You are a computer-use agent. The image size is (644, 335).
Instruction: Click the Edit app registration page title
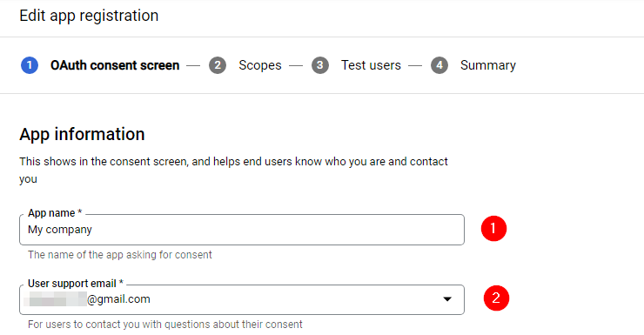89,16
